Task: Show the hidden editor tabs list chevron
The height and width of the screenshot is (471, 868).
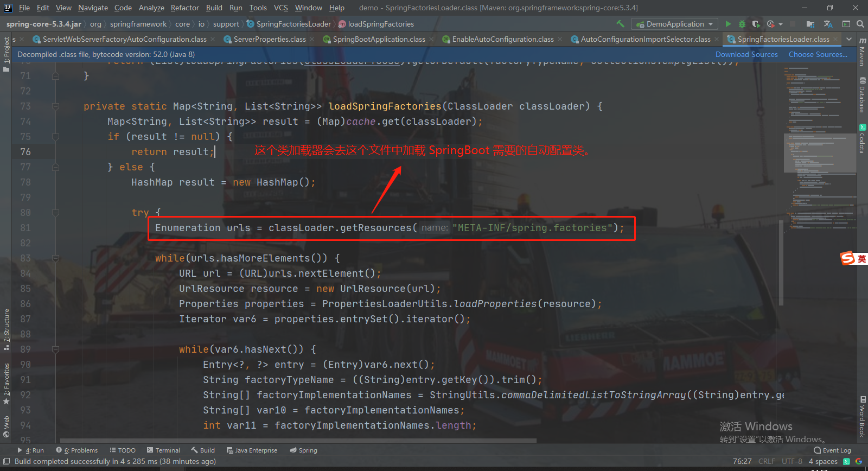Action: point(849,39)
